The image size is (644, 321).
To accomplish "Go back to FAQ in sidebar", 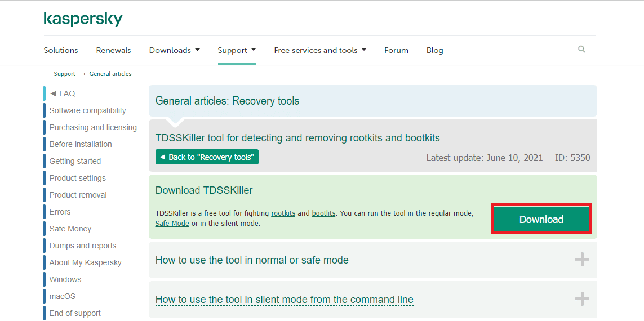I will point(63,93).
